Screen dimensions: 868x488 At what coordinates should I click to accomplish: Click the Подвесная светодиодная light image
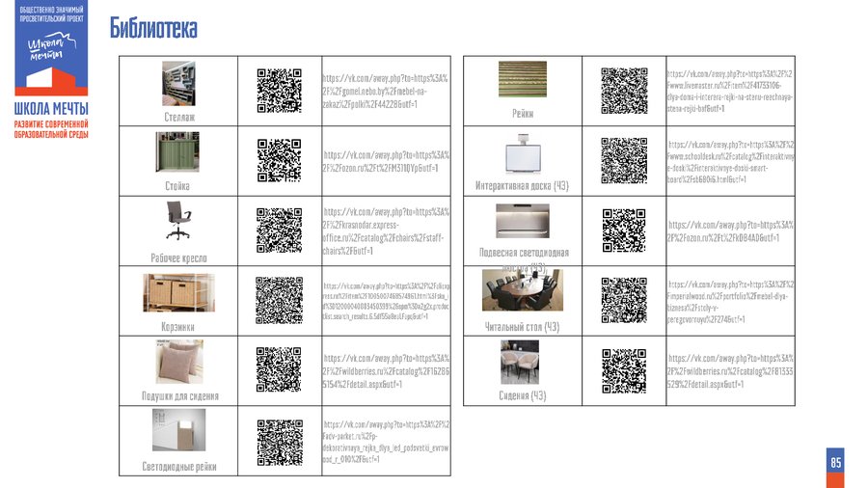pos(523,221)
